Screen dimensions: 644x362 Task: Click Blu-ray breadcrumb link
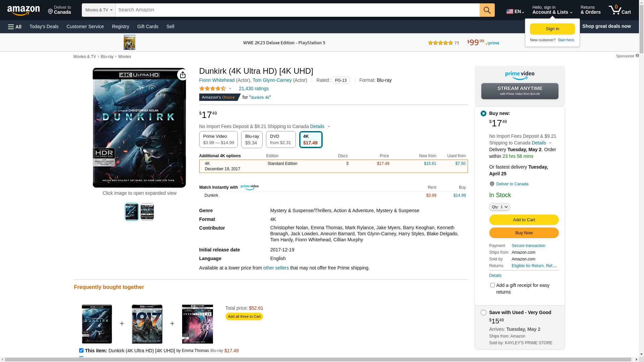tap(107, 57)
